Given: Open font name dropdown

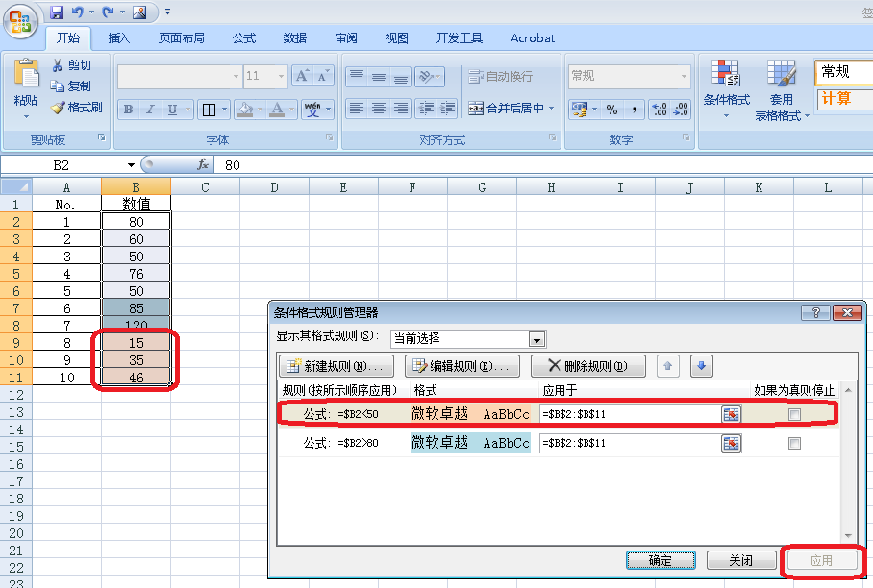Looking at the screenshot, I should pos(237,76).
